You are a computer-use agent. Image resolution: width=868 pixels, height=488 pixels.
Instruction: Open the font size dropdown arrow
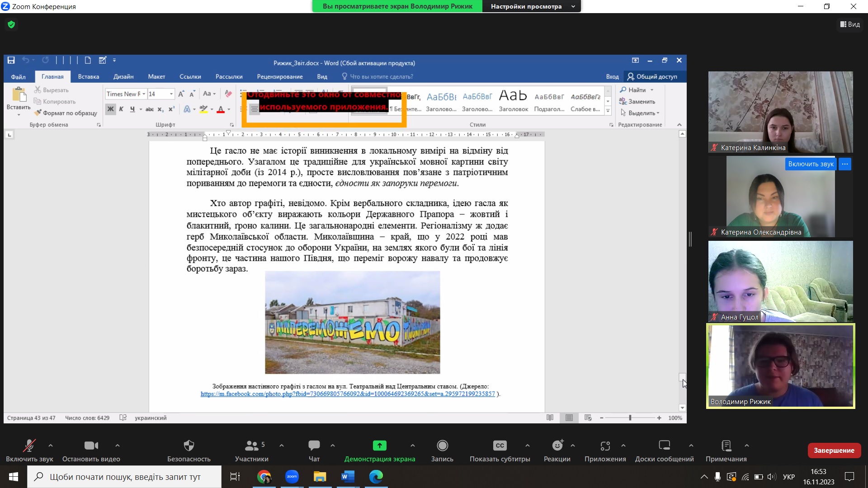tap(171, 94)
